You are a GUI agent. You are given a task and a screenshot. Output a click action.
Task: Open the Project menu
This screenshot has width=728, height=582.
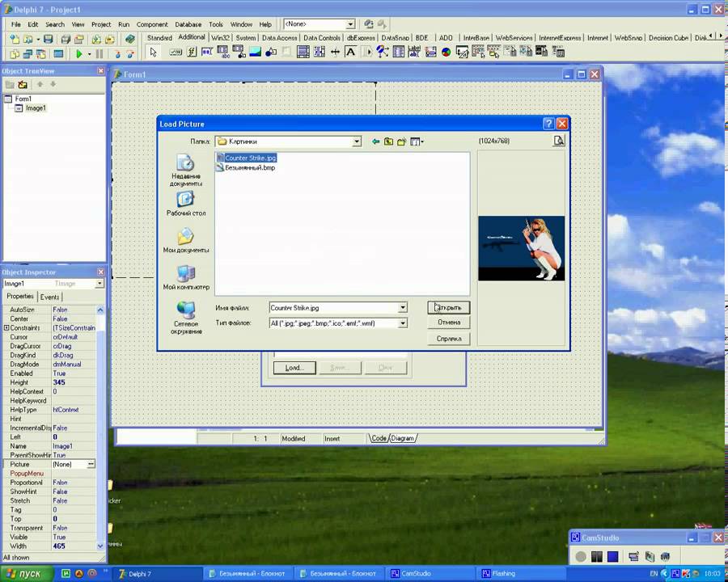[x=101, y=24]
